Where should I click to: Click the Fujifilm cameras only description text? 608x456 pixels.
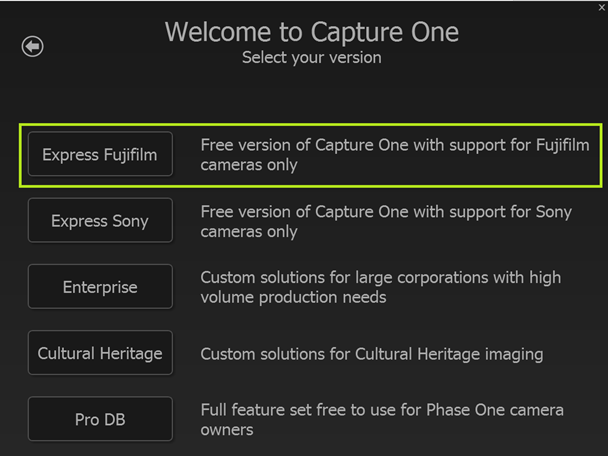[x=394, y=155]
